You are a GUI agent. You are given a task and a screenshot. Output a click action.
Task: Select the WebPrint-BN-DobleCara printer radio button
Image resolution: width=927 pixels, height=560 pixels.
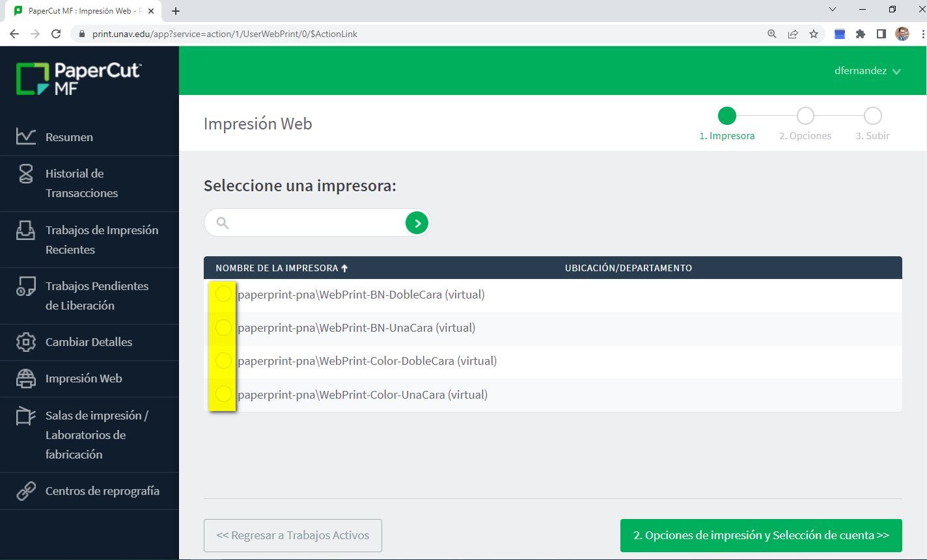pyautogui.click(x=223, y=294)
